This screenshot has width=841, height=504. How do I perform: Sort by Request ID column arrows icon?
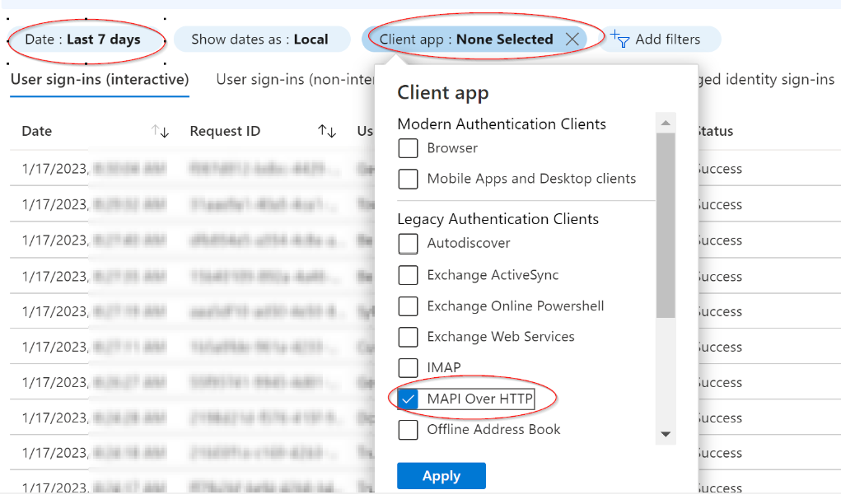327,132
